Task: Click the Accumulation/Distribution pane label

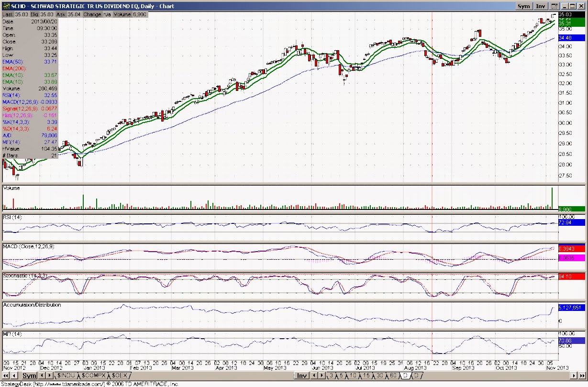Action: tap(32, 305)
